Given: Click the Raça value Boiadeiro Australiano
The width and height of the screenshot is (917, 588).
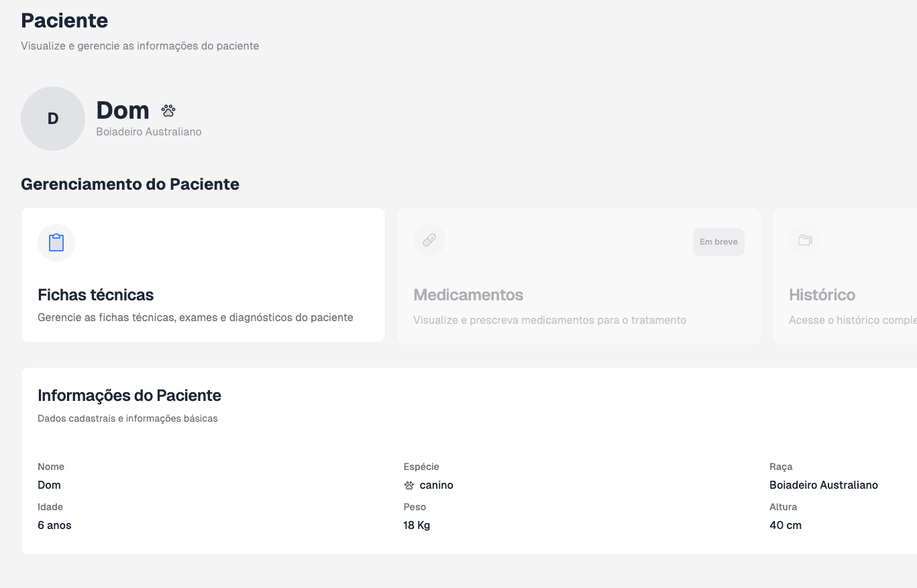Looking at the screenshot, I should tap(824, 485).
